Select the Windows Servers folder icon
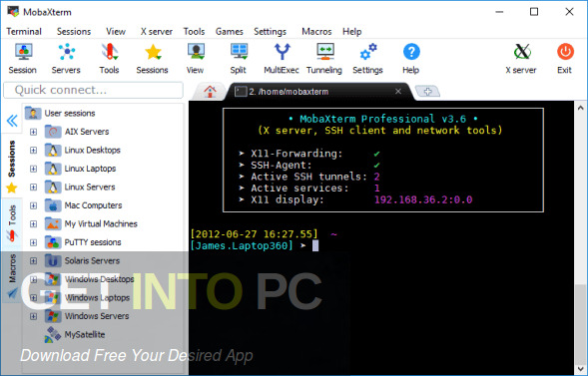Viewport: 588px width, 376px height. click(53, 316)
